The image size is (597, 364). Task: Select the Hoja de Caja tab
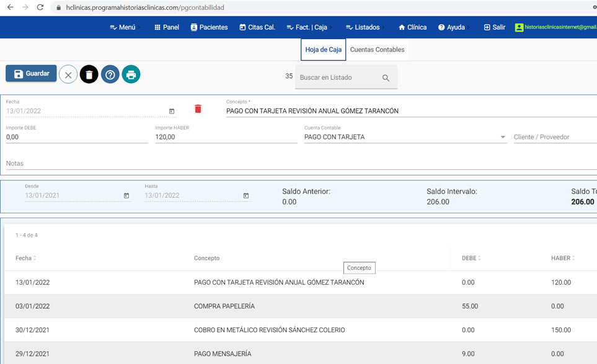tap(323, 50)
